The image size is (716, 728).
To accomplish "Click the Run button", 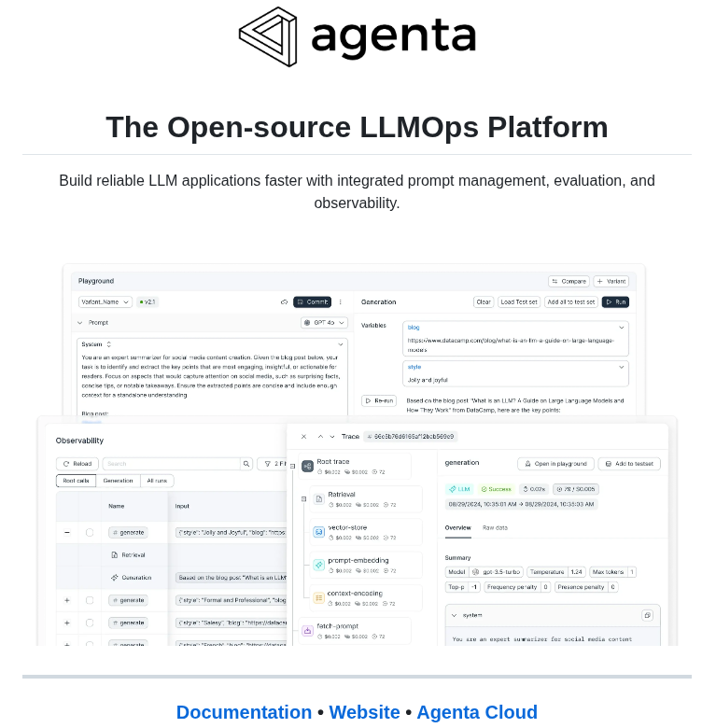I will point(615,302).
